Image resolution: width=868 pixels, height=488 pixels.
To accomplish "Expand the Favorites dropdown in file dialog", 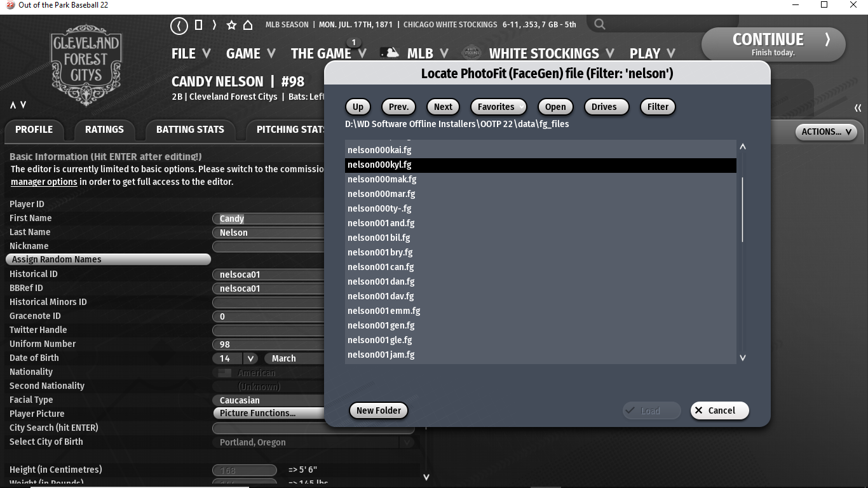I will pyautogui.click(x=499, y=107).
